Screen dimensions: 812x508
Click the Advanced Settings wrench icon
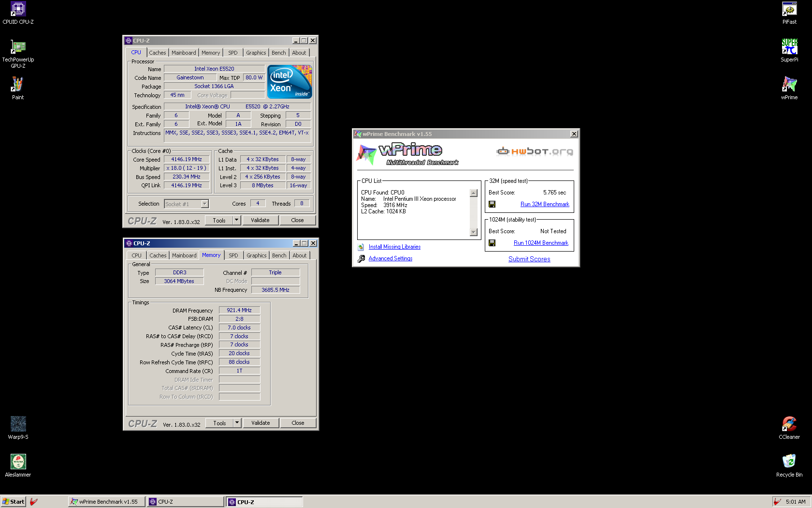pos(361,259)
